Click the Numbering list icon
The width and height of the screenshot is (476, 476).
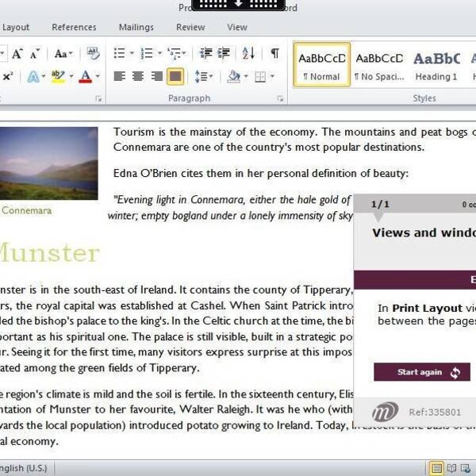(x=147, y=53)
